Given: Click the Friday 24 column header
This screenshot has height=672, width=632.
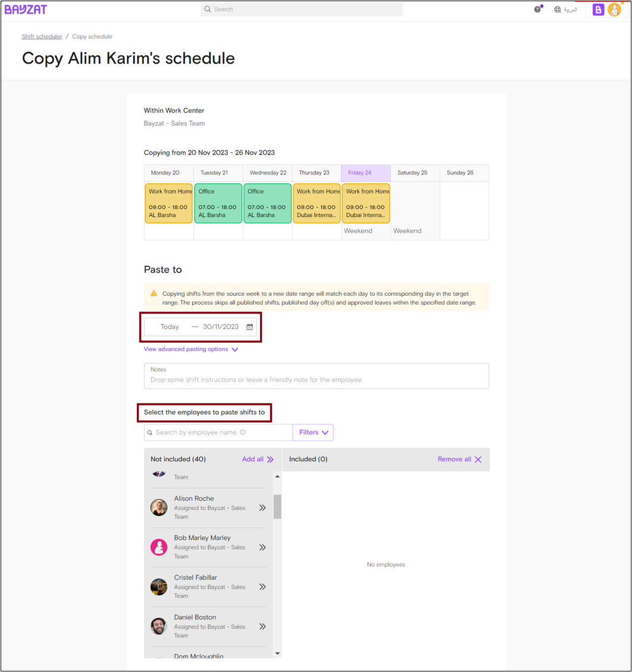Looking at the screenshot, I should [x=366, y=173].
